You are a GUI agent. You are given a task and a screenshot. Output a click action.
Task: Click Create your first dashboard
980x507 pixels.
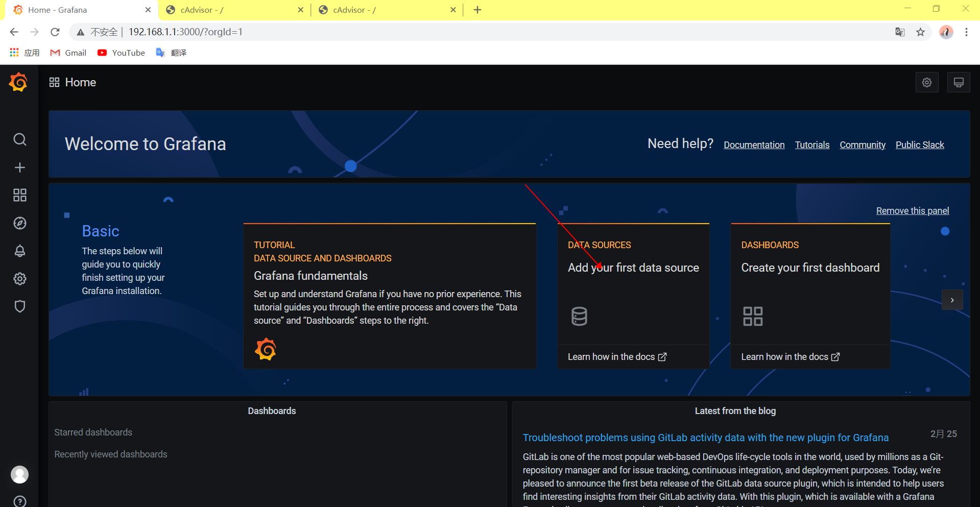tap(810, 268)
